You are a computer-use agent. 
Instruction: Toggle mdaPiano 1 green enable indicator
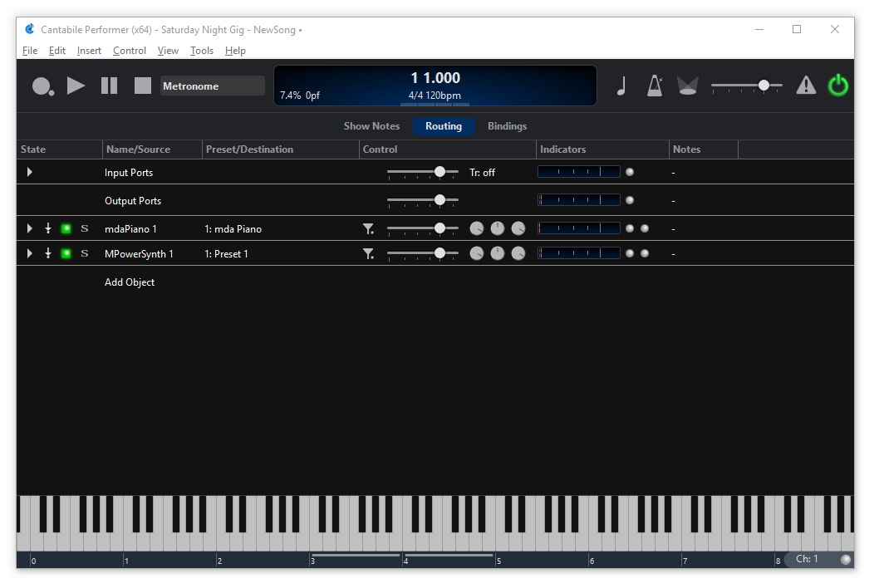click(x=66, y=228)
